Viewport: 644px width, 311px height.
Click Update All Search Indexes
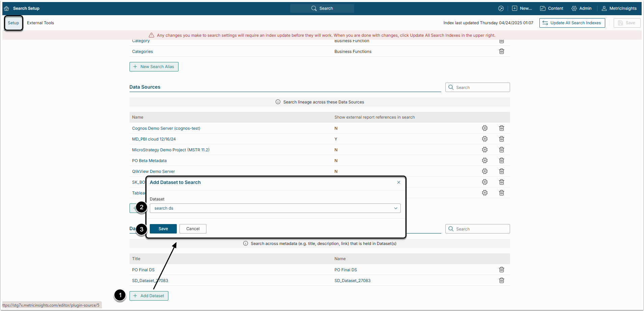(x=572, y=23)
